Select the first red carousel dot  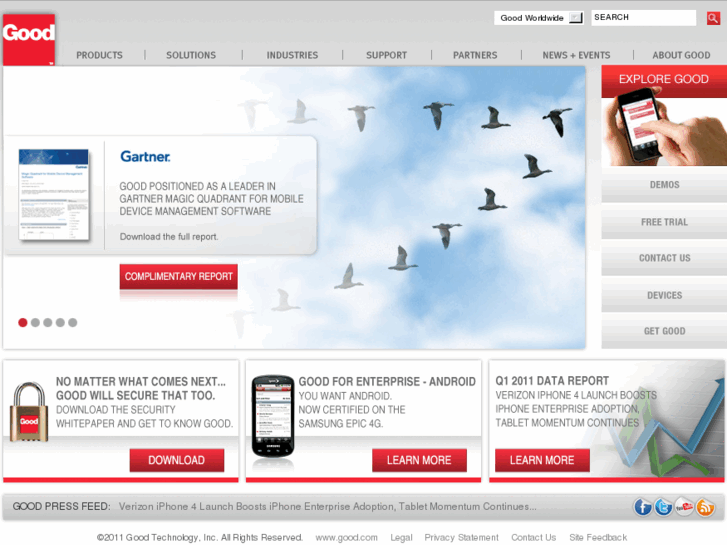tap(23, 323)
